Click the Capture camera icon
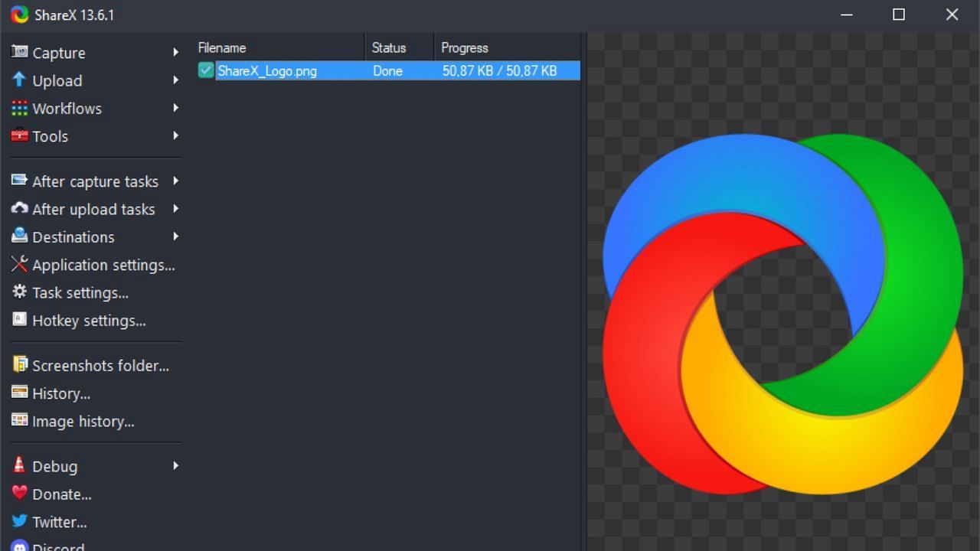The image size is (980, 551). [x=19, y=52]
